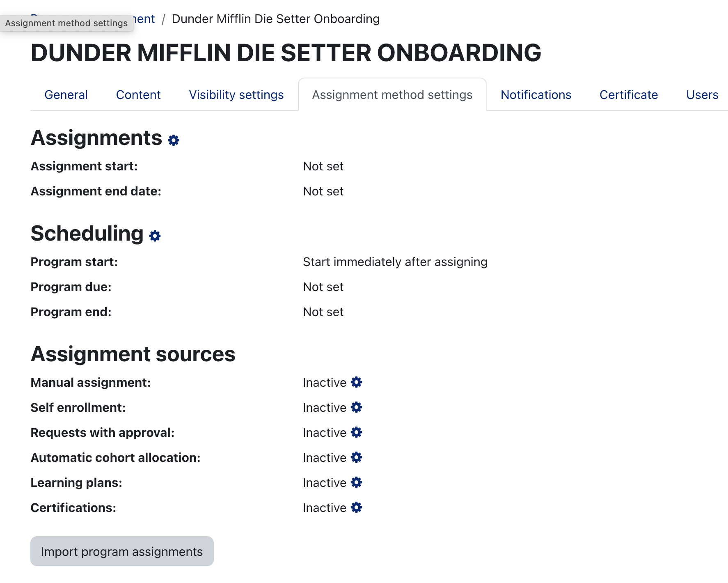Image resolution: width=728 pixels, height=583 pixels.
Task: Click the Inactive status for Manual assignment
Action: click(x=325, y=383)
